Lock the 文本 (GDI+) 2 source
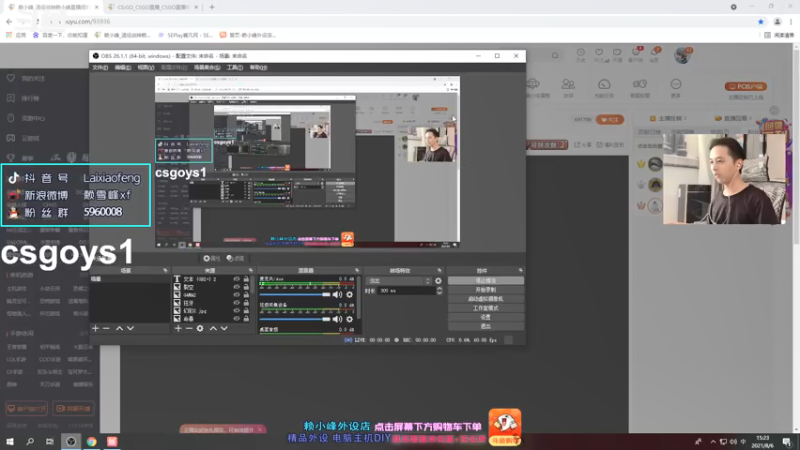 click(x=246, y=279)
